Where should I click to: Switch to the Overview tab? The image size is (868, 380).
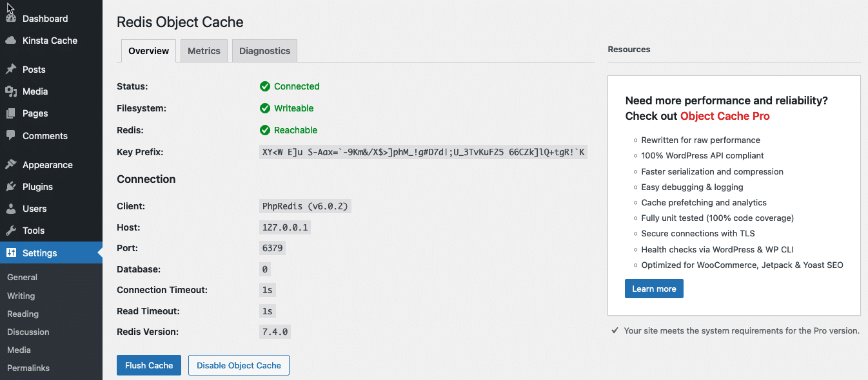click(x=148, y=51)
